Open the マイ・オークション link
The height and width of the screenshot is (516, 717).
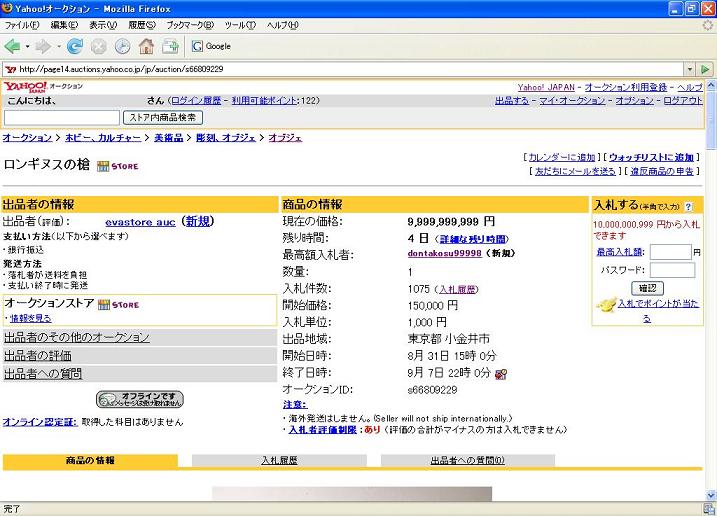(572, 101)
